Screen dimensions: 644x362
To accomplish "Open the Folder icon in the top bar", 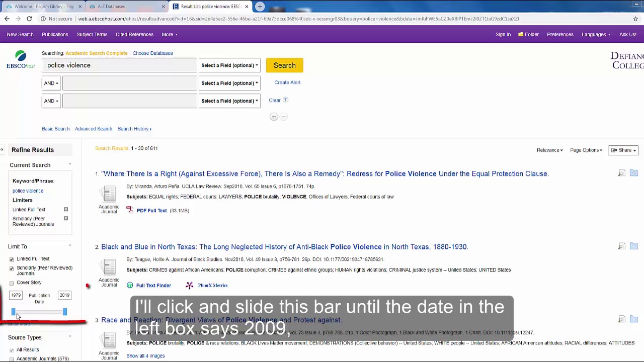I will (528, 35).
